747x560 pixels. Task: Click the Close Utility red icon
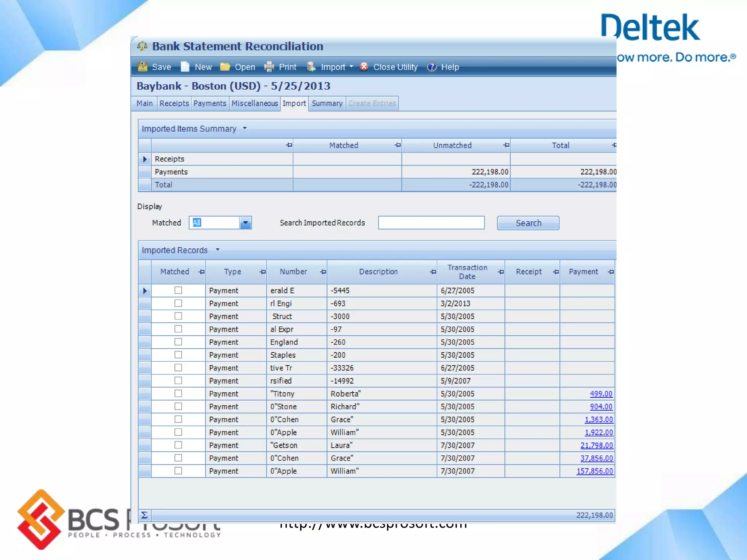point(364,66)
